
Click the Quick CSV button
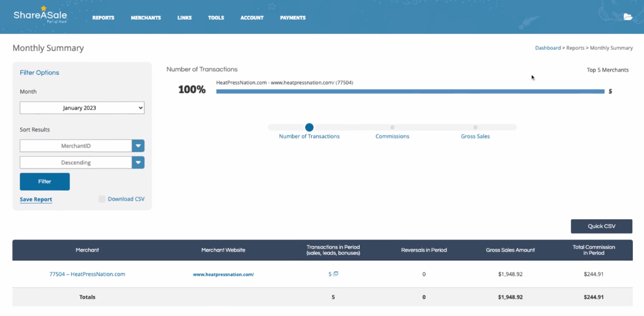point(601,226)
